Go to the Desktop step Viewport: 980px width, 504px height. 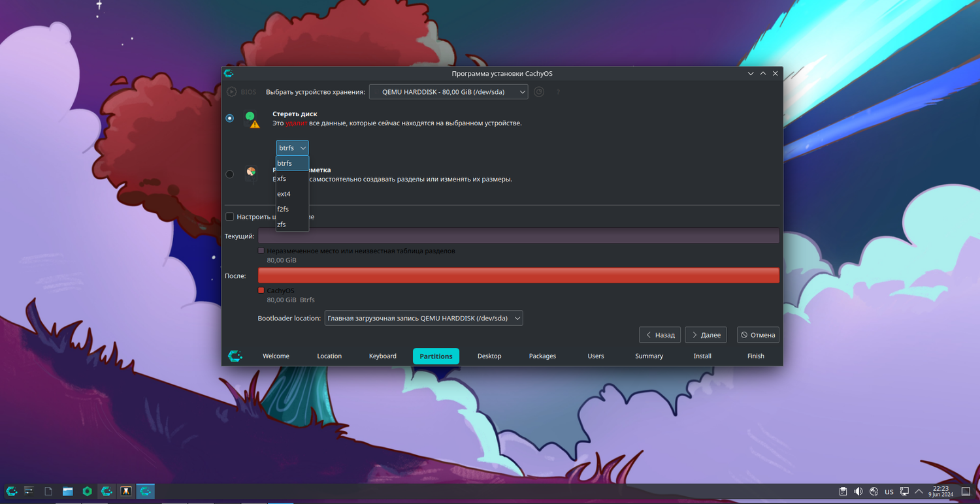click(489, 356)
